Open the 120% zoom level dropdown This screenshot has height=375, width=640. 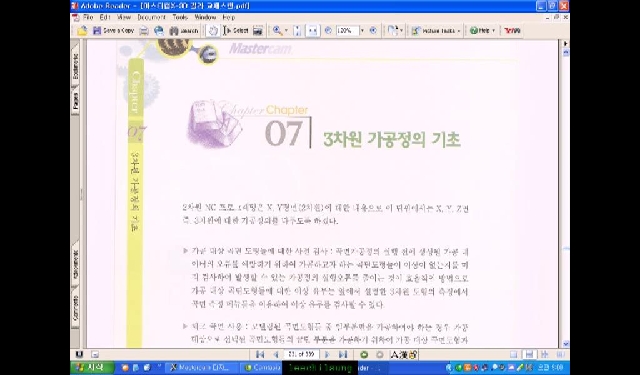(x=362, y=31)
